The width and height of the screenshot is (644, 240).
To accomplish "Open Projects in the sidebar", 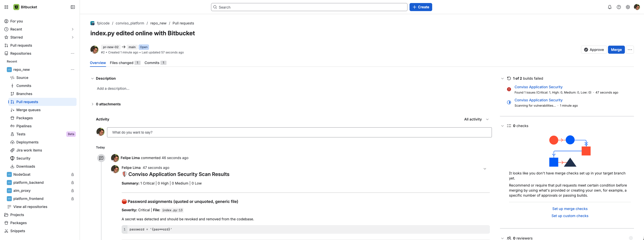I will click(x=40, y=215).
